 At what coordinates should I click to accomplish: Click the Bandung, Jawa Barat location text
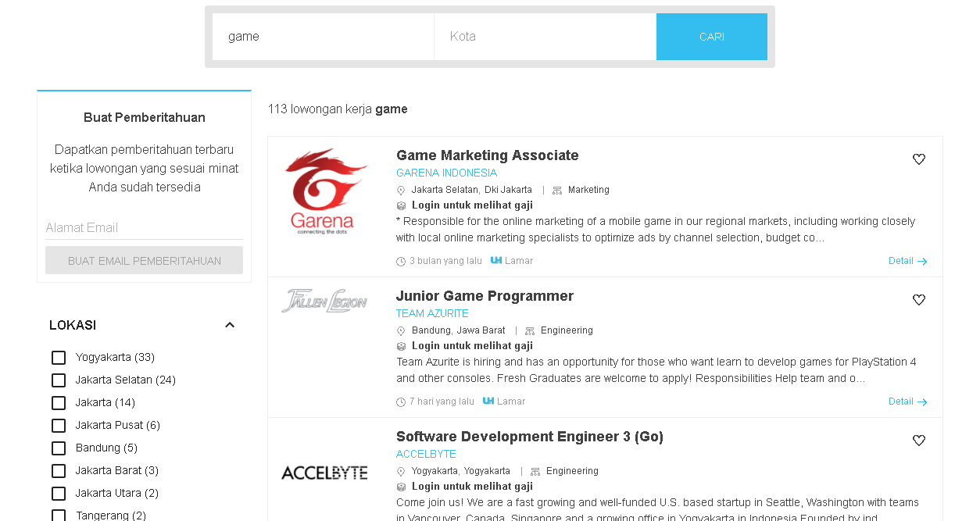(459, 330)
